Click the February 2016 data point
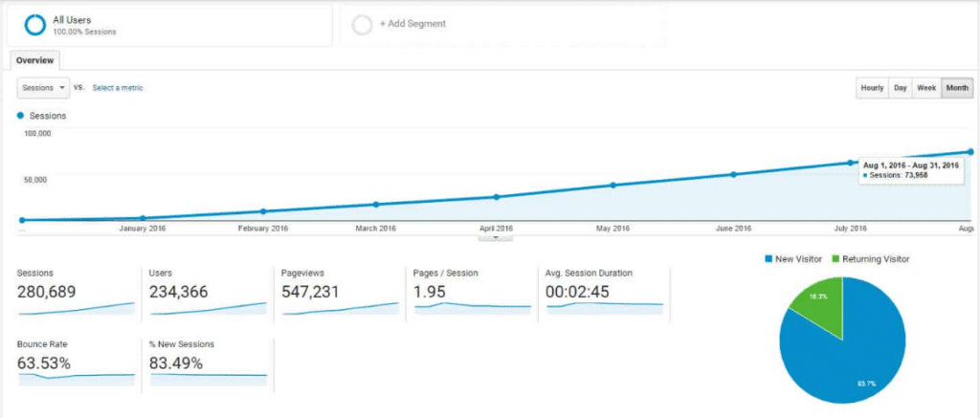The width and height of the screenshot is (980, 418). [263, 211]
